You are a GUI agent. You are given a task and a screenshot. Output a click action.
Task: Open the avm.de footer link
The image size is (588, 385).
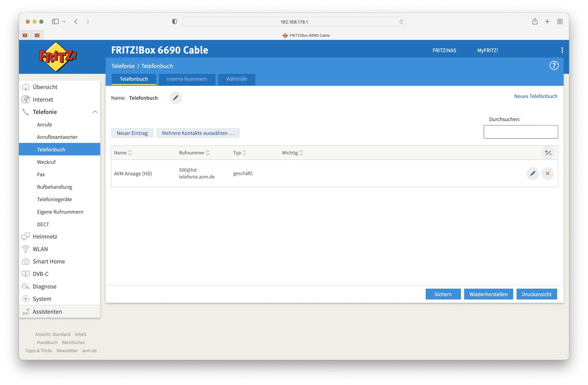(89, 351)
